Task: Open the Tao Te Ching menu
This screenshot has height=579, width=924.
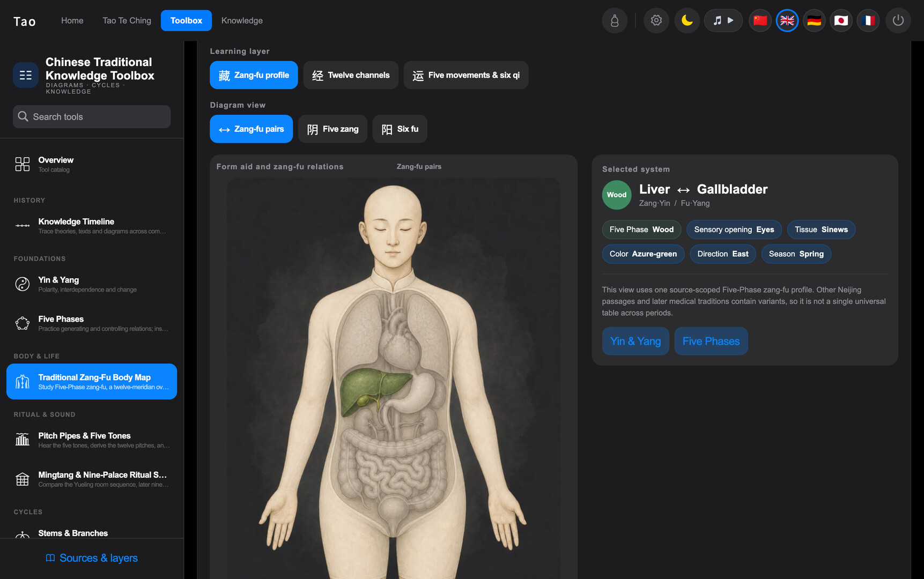Action: point(127,20)
